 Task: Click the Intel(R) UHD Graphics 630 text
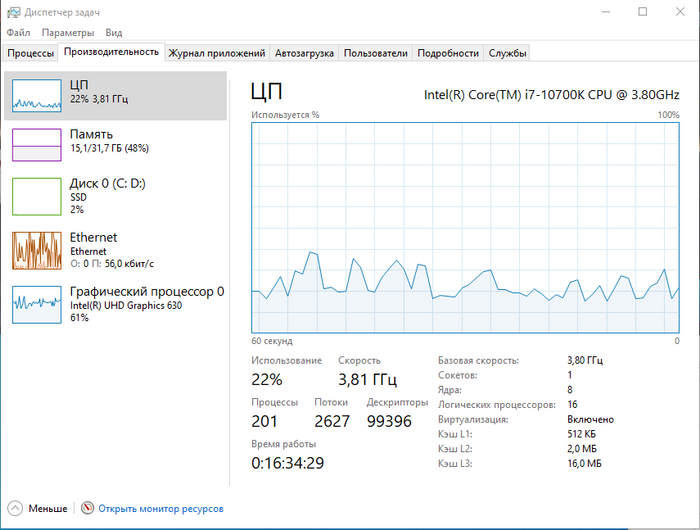126,305
